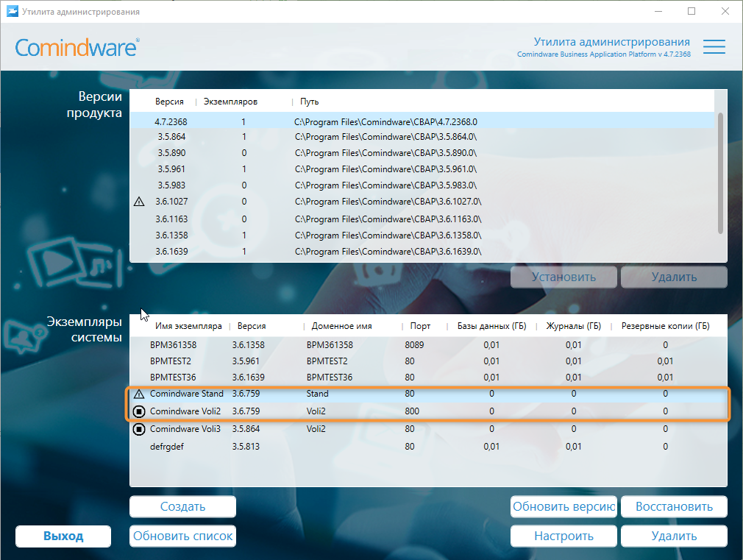Select version row 3.5.890

pos(422,152)
